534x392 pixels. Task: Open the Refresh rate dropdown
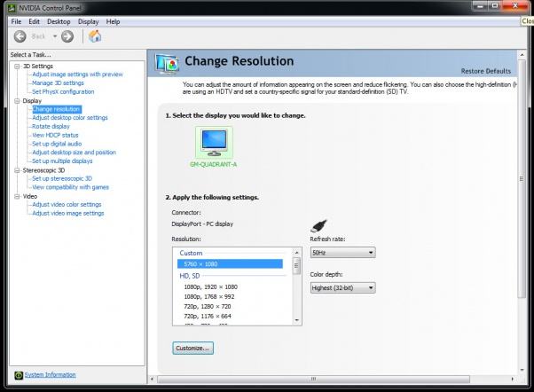pyautogui.click(x=343, y=253)
